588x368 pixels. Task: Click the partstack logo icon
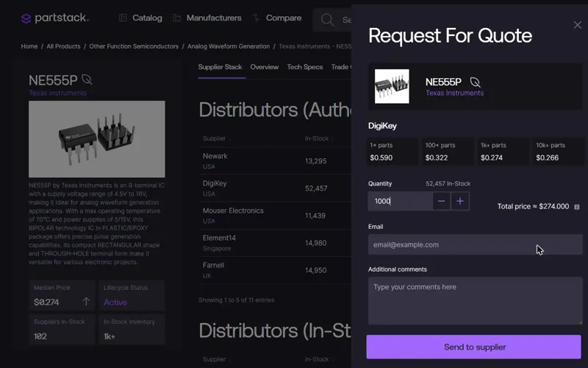pos(26,18)
